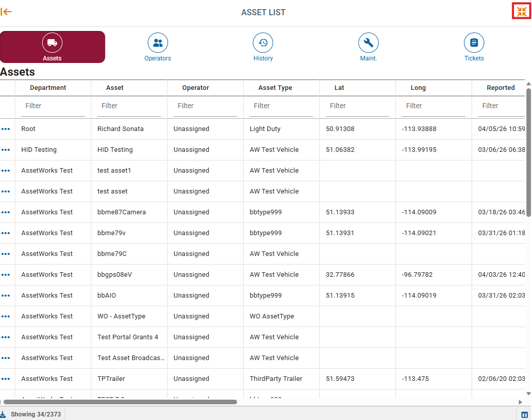Open the History tab
This screenshot has height=420, width=532.
coord(263,47)
